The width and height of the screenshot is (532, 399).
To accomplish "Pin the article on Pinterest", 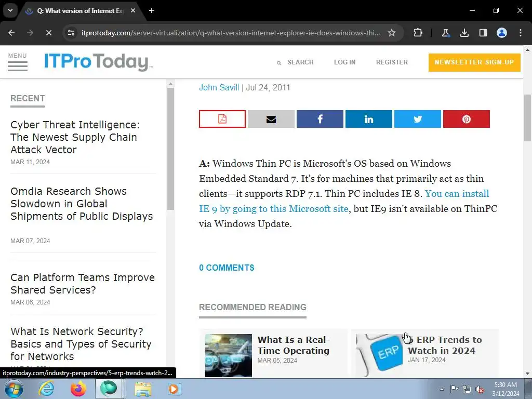I will coord(467,119).
